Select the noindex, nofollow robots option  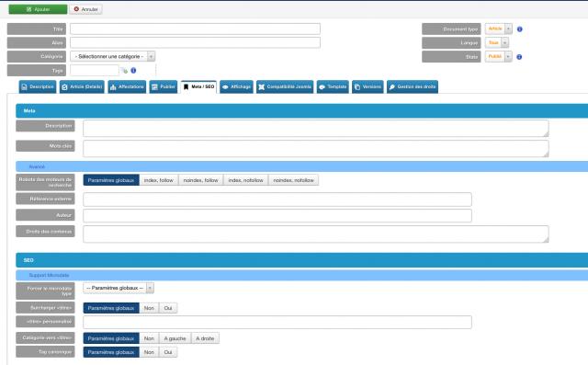click(x=293, y=180)
